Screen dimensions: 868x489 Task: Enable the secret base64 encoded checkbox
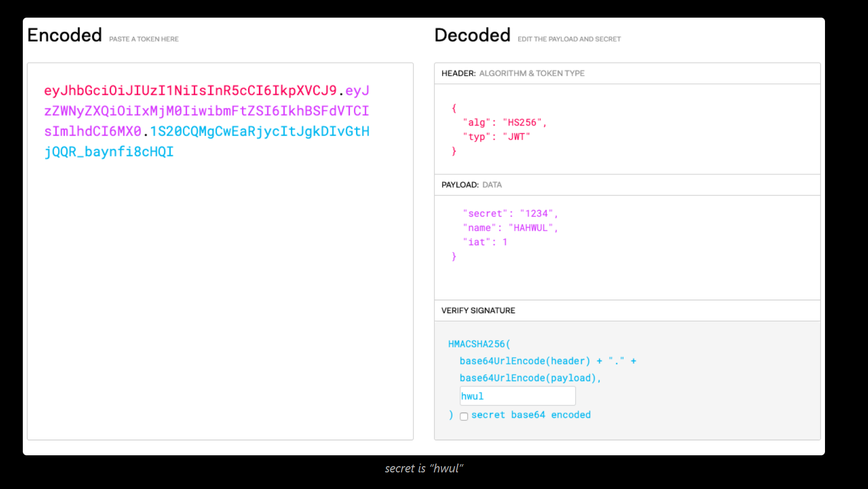click(464, 416)
